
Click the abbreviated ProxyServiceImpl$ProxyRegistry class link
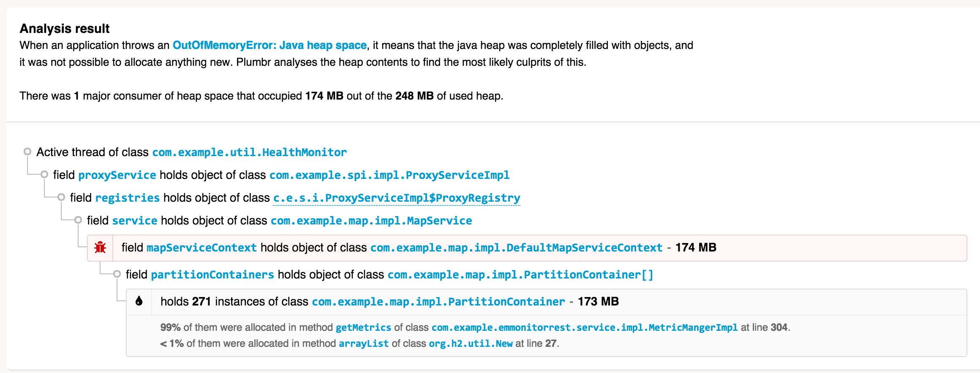[x=396, y=198]
